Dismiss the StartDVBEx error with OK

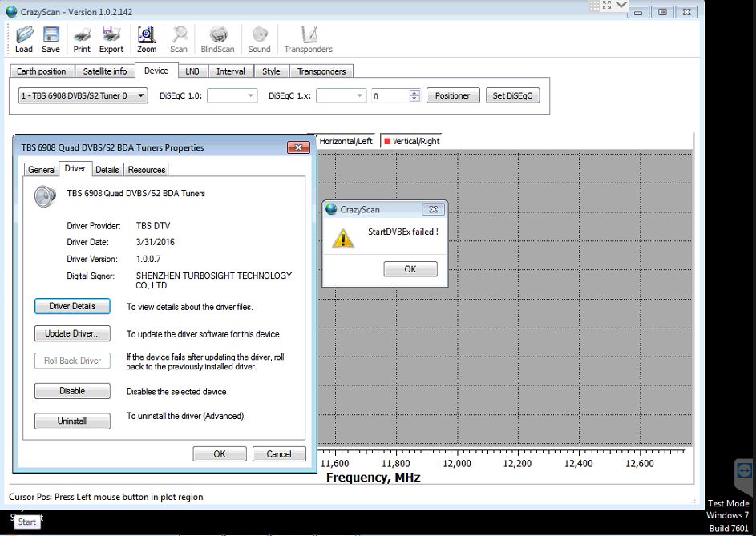click(x=410, y=269)
